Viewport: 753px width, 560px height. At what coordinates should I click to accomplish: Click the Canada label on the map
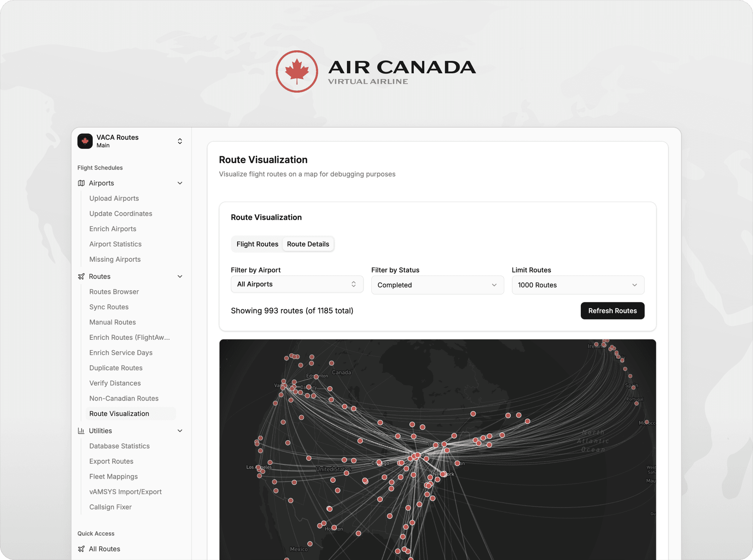(x=341, y=373)
